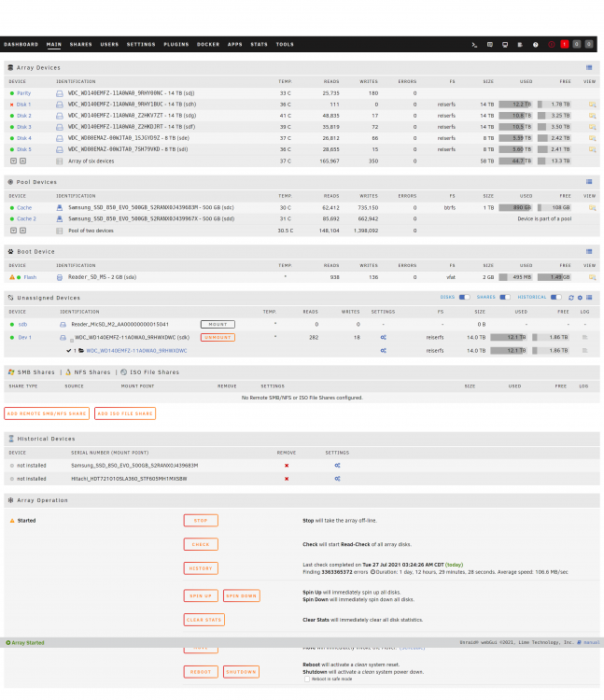Browse Disk 5 contents via view icon
604x700 pixels.
coord(592,149)
